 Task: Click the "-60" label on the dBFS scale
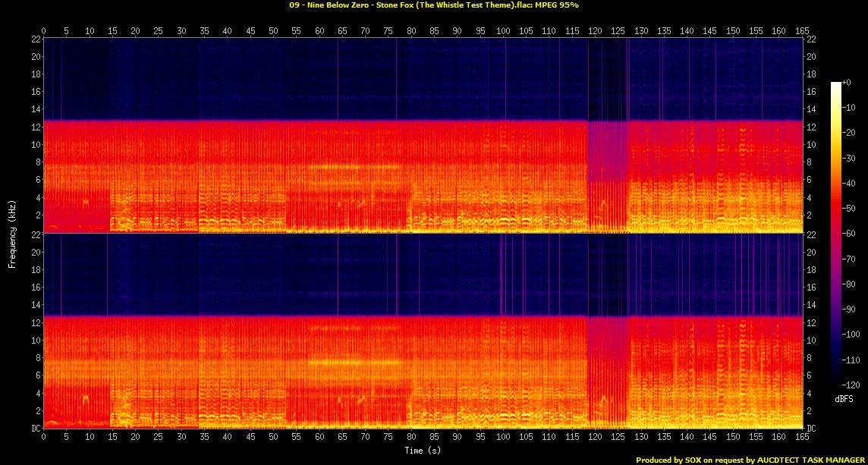click(x=852, y=233)
